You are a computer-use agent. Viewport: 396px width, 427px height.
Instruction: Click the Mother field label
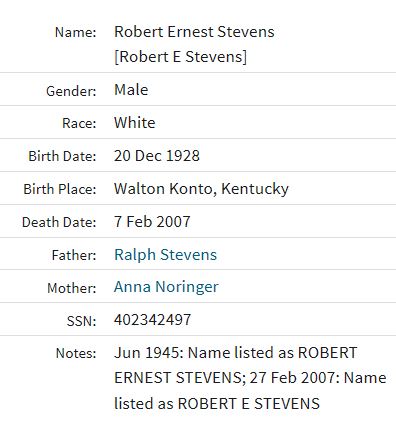tap(72, 288)
